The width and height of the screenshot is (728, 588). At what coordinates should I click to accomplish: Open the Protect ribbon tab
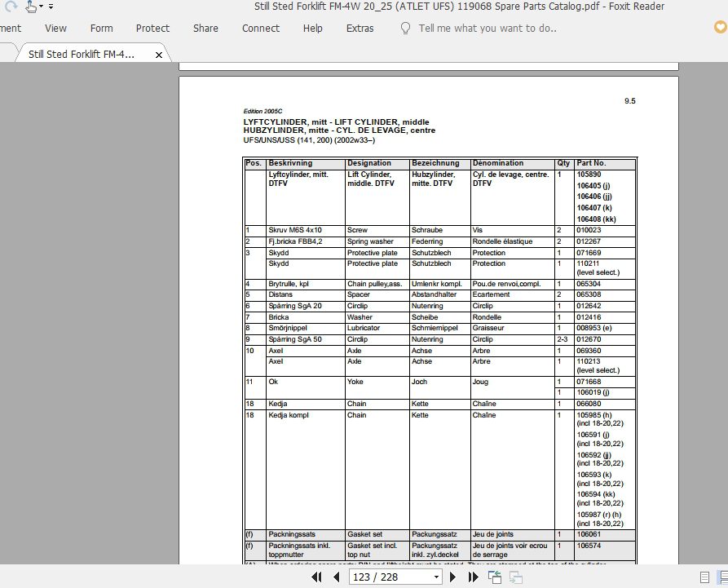(152, 29)
